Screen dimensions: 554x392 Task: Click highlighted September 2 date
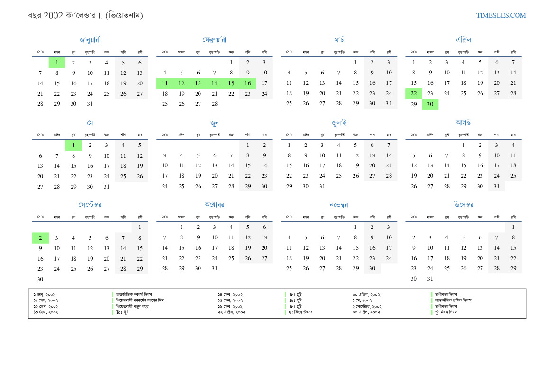point(40,238)
